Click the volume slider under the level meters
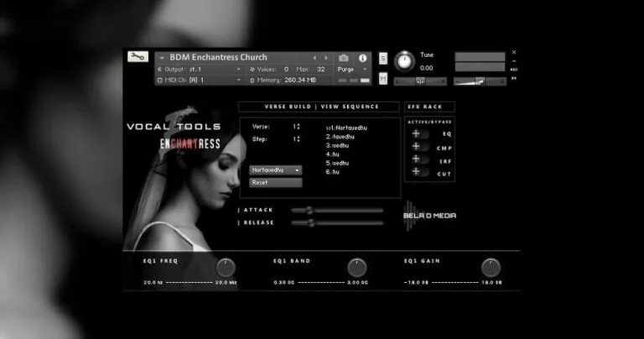 coord(480,81)
